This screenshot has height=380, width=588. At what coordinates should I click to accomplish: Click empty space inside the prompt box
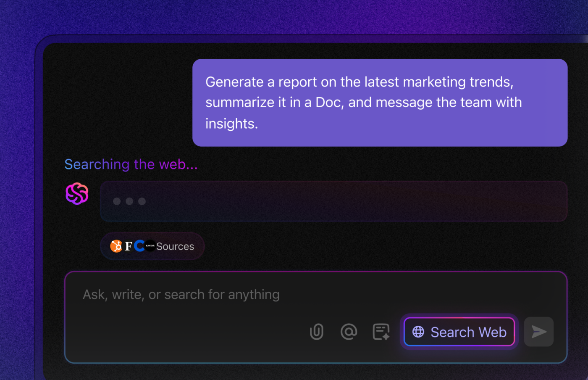[189, 332]
